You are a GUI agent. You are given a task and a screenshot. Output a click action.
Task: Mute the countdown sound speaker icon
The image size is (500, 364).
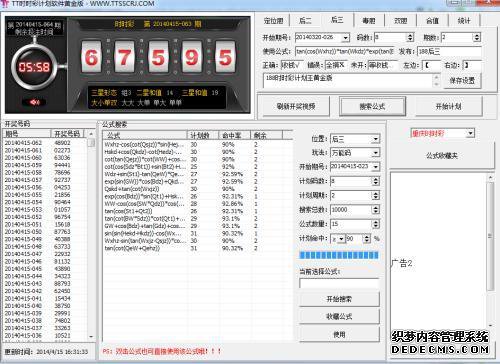[35, 102]
